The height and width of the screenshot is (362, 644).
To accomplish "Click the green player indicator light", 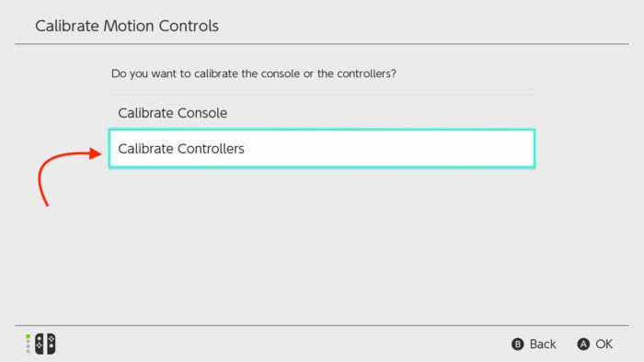I will click(28, 336).
